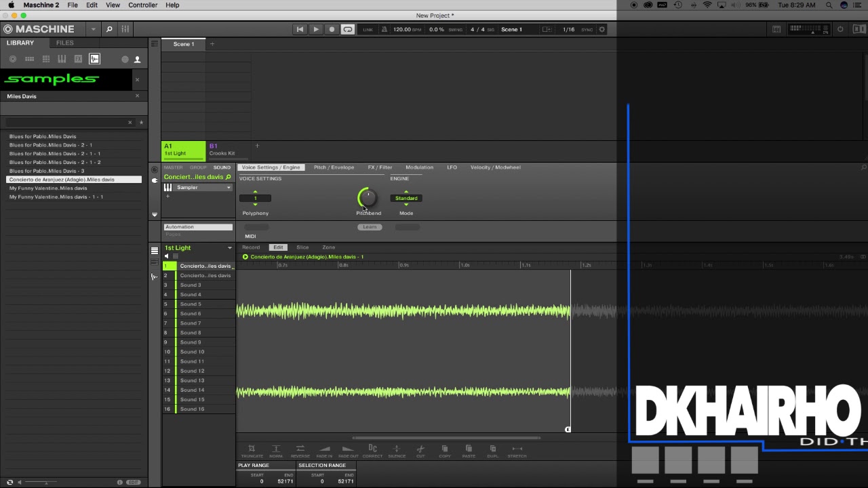
Task: Open the LFO tab
Action: click(452, 167)
